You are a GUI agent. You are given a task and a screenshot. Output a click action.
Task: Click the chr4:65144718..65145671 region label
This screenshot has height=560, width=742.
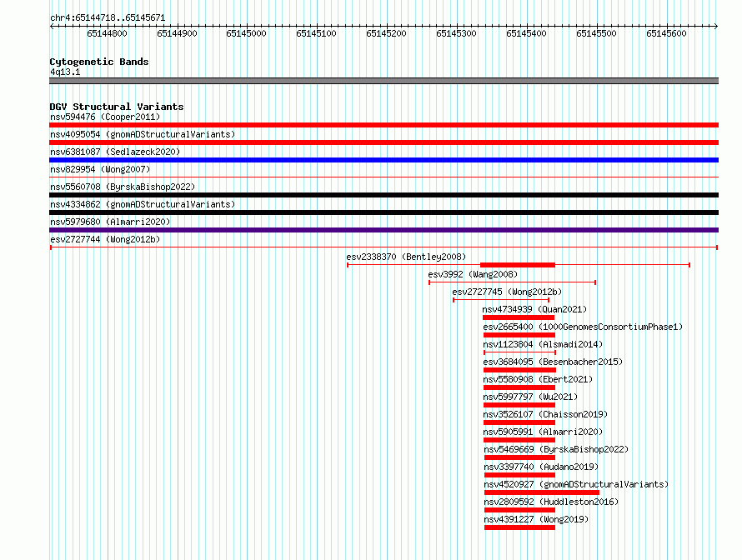(x=108, y=18)
